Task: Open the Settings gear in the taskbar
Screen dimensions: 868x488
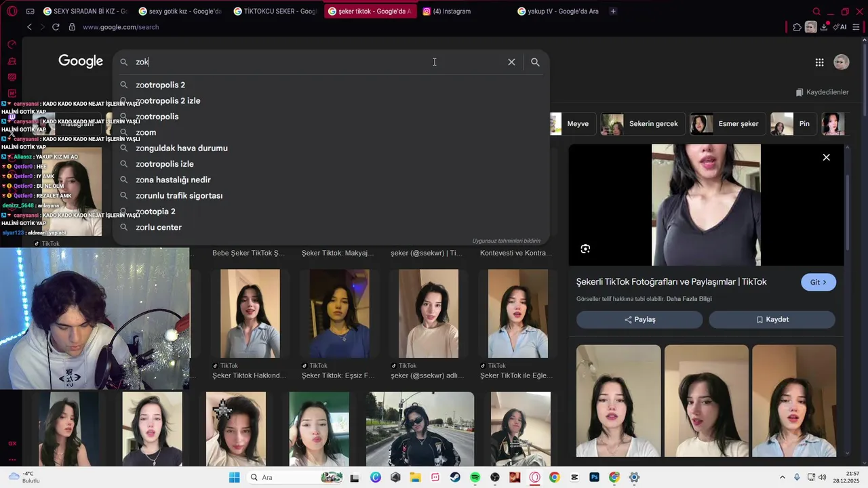Action: (x=634, y=477)
